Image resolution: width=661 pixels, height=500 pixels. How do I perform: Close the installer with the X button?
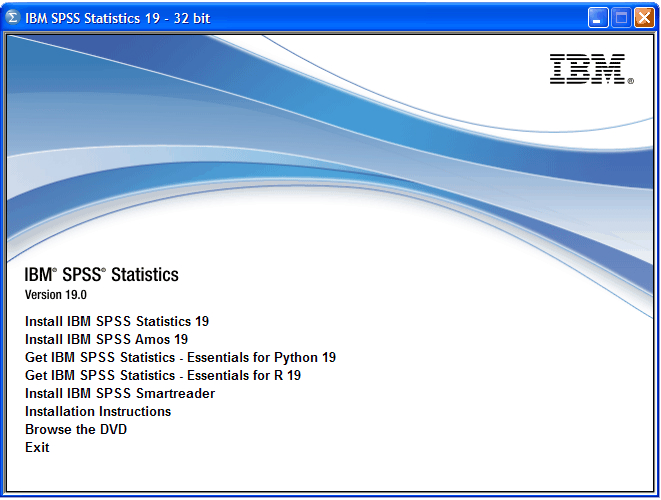(x=644, y=18)
